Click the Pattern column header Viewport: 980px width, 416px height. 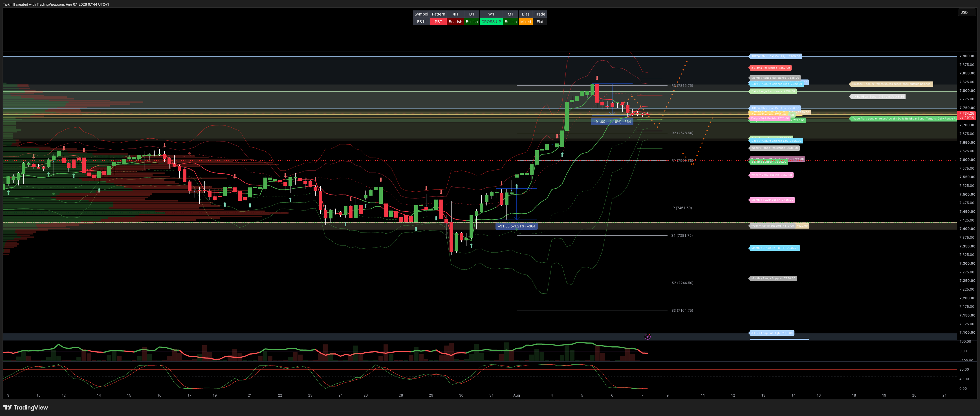click(438, 14)
